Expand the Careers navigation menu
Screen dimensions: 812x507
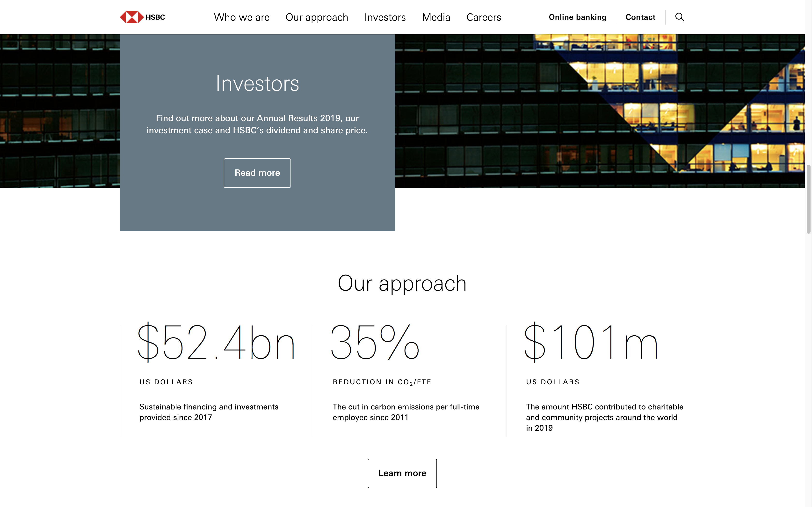click(x=484, y=17)
